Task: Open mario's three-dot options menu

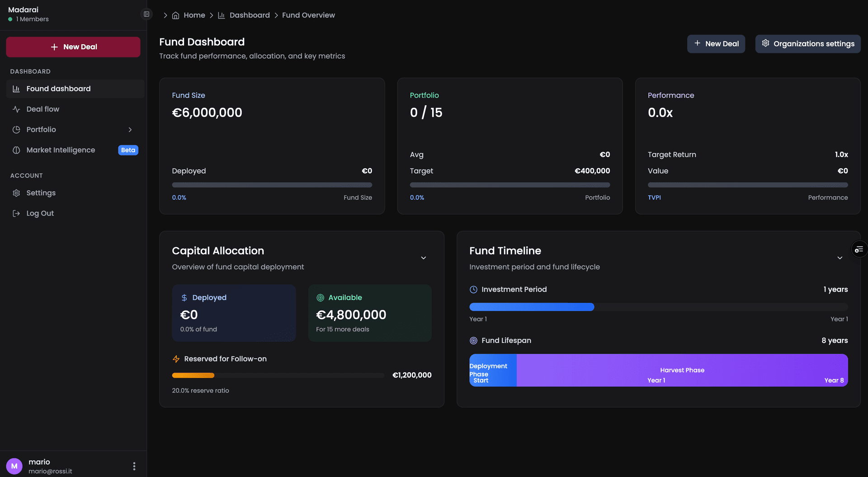Action: (134, 465)
